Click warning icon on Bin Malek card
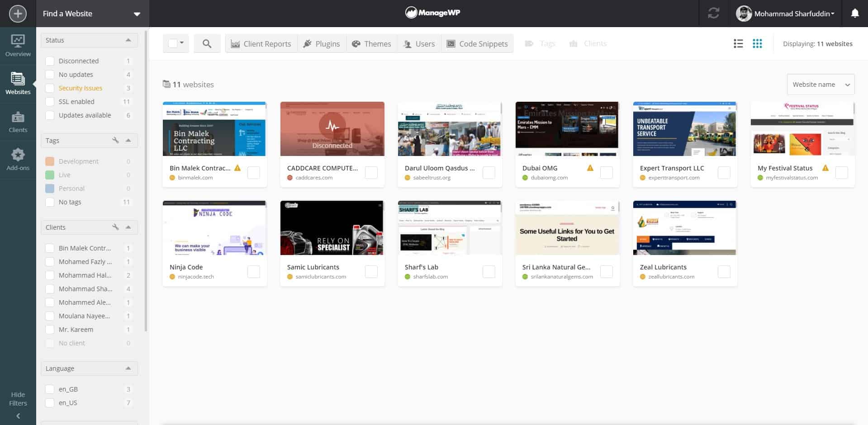868x425 pixels. (x=237, y=168)
